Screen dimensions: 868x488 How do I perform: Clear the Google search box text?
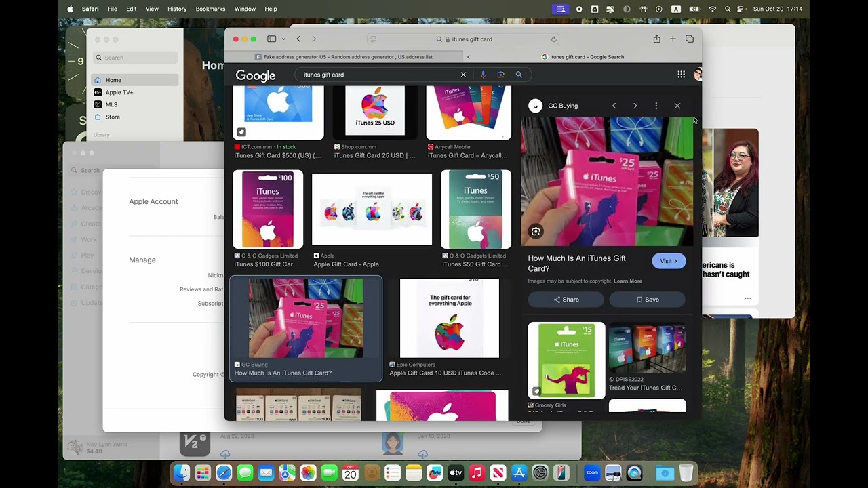click(x=463, y=75)
